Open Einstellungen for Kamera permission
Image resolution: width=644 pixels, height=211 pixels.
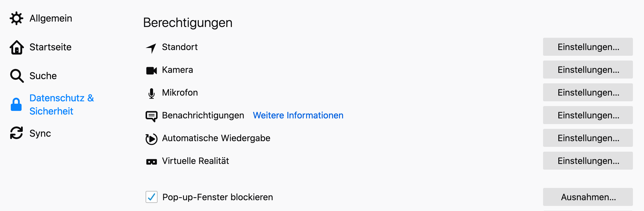click(588, 70)
